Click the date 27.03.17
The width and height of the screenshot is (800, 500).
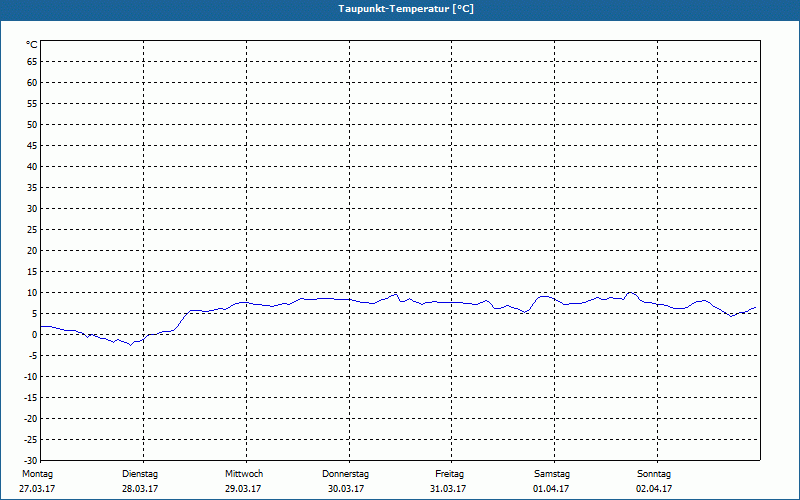(37, 489)
